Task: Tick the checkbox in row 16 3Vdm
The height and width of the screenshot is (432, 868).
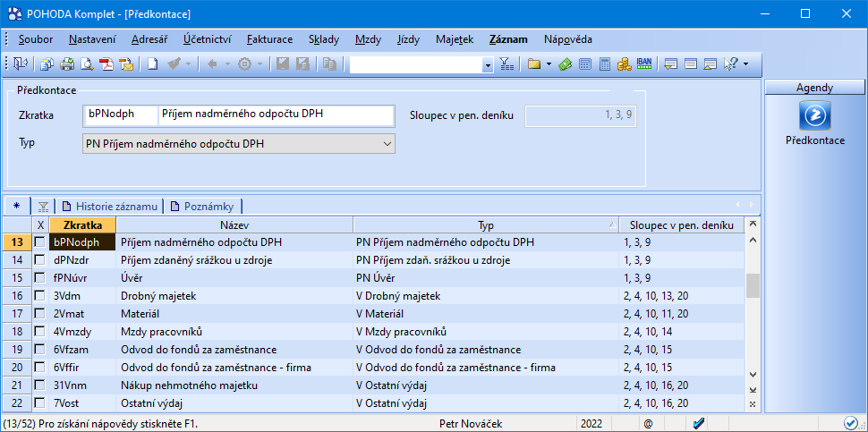Action: point(40,296)
